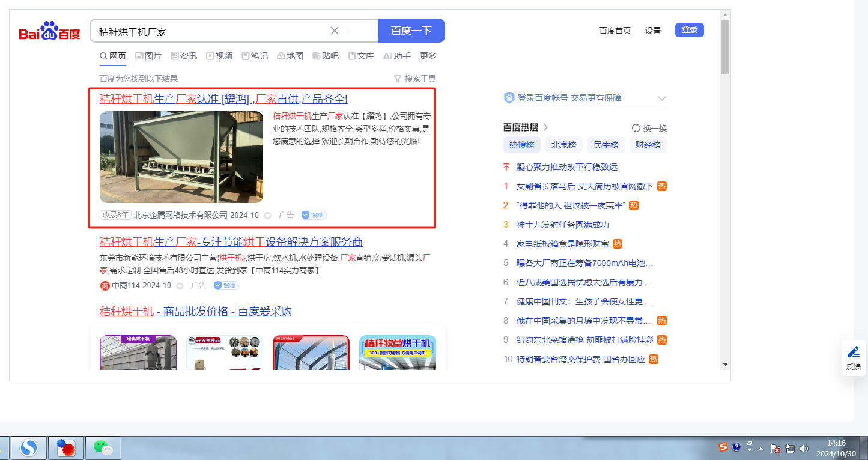Open the red-blue gear app in taskbar
868x460 pixels.
(x=66, y=448)
